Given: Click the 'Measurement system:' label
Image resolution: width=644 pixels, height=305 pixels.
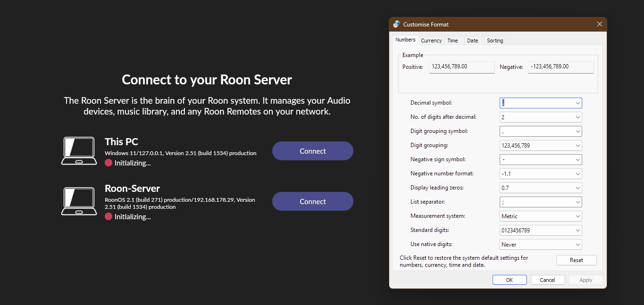Looking at the screenshot, I should click(438, 216).
